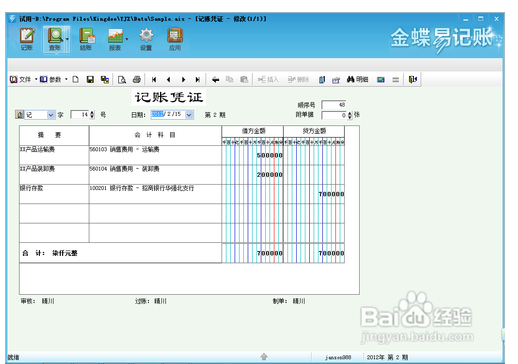Click the 顺序号 field showing 48
Screen dimensions: 518x364
[334, 105]
